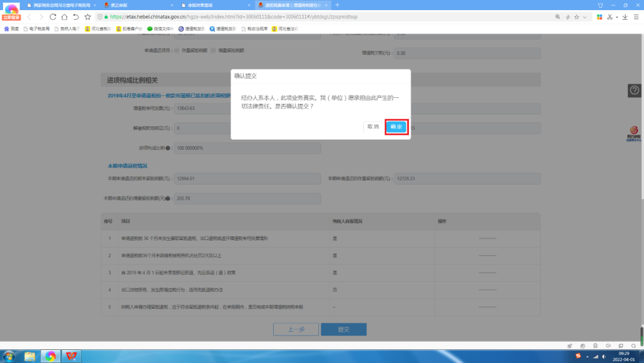This screenshot has height=363, width=644.
Task: Click the clock history icon in the status bar
Action: tap(583, 346)
